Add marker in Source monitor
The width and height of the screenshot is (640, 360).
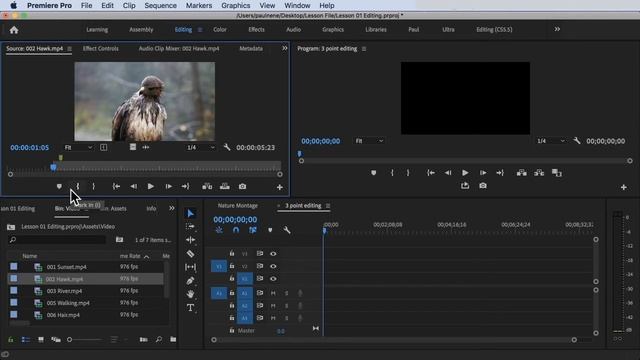(59, 187)
